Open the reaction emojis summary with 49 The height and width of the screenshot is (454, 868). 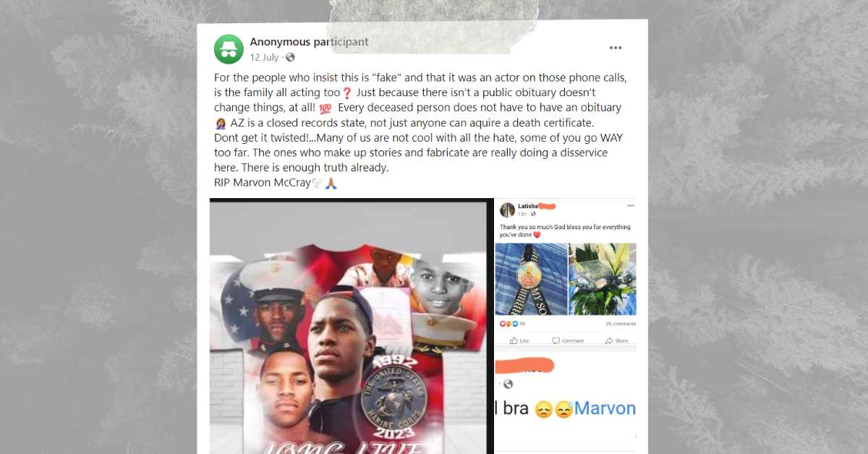(x=512, y=323)
